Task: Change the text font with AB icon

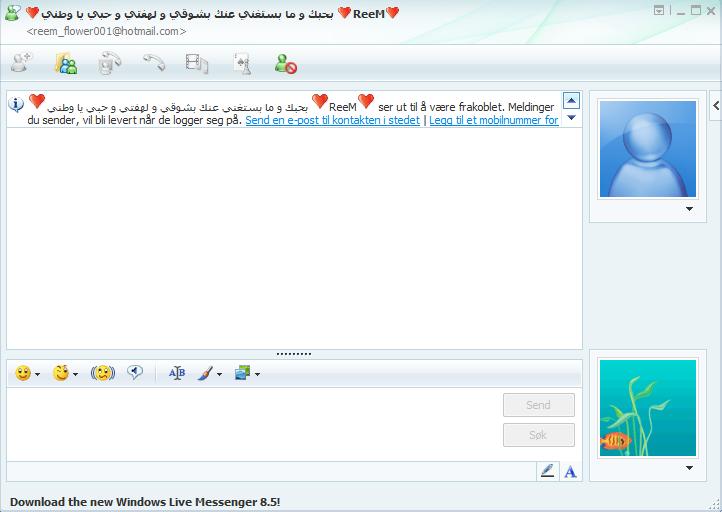Action: tap(177, 373)
